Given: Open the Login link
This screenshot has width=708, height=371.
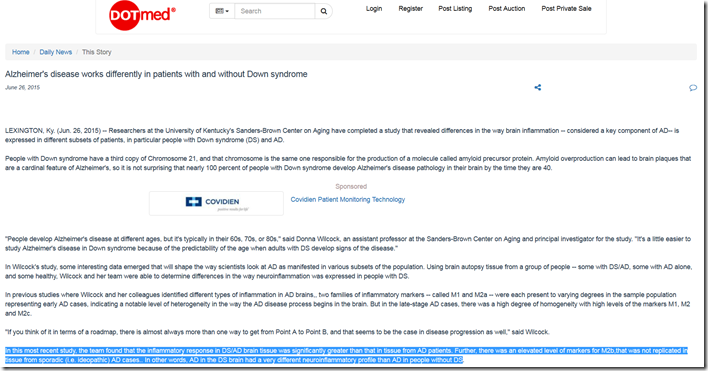Looking at the screenshot, I should (x=374, y=9).
